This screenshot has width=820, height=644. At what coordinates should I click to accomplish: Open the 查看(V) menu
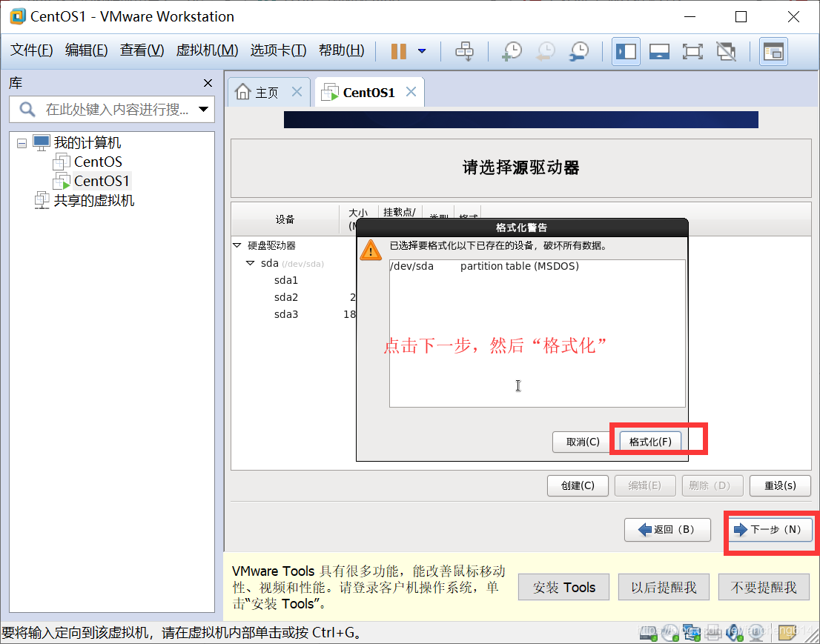(142, 50)
